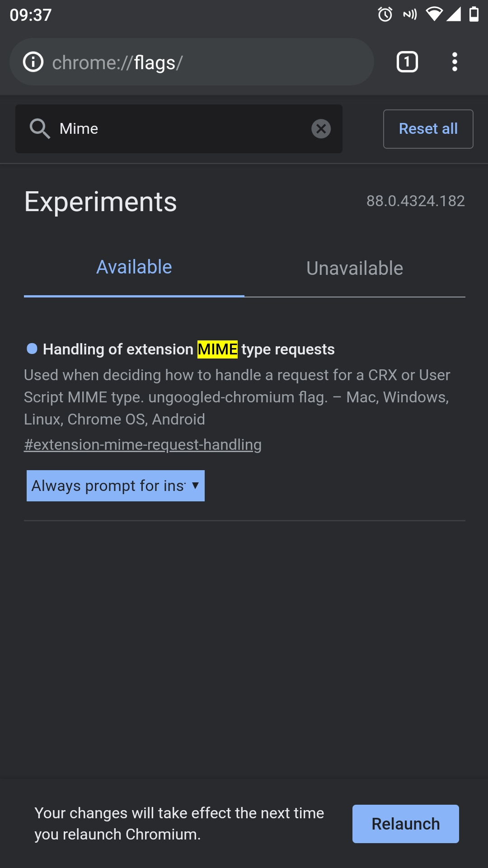Viewport: 488px width, 868px height.
Task: Tap the alarm clock status icon
Action: [x=385, y=14]
